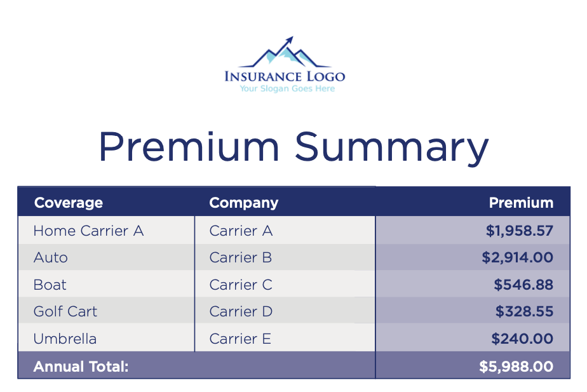
Task: Click the Golf Cart coverage cell
Action: (65, 311)
